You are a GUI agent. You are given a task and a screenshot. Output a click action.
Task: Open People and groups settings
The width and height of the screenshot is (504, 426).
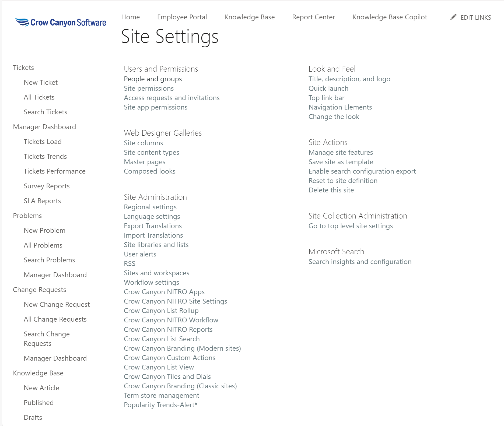(153, 79)
